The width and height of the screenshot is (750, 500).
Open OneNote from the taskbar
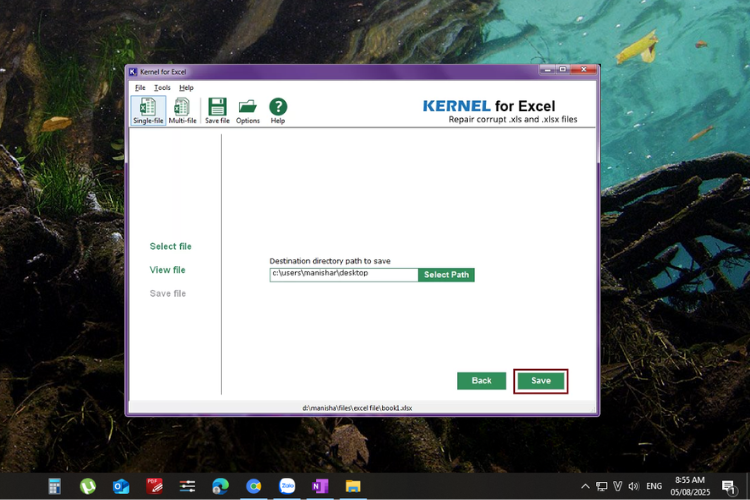320,487
